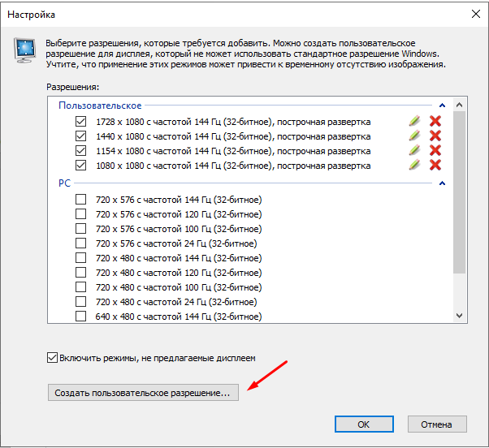Delete the 1080 x 1080 custom resolution (red X)

point(435,165)
